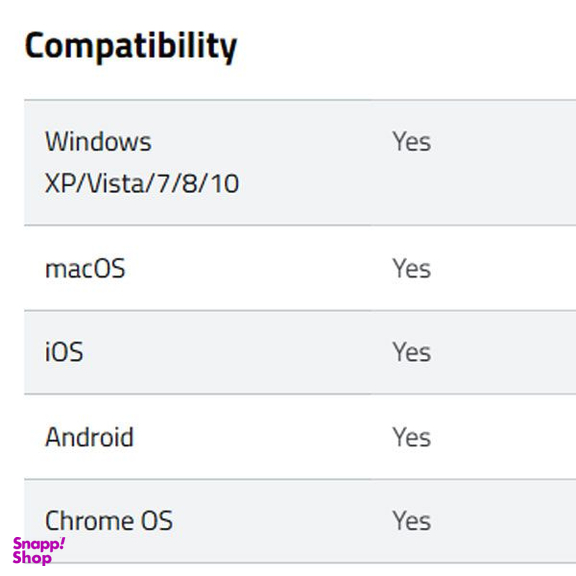Select the iOS row label
Viewport: 576px width, 576px height.
point(64,352)
